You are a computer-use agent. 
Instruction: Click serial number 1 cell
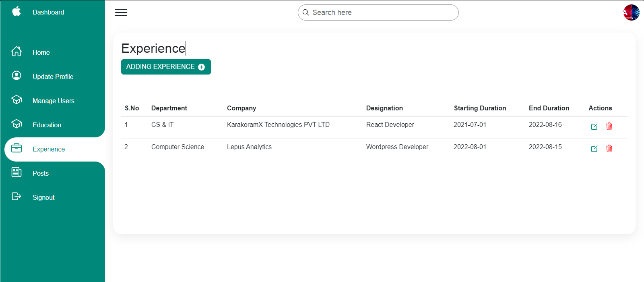point(126,124)
